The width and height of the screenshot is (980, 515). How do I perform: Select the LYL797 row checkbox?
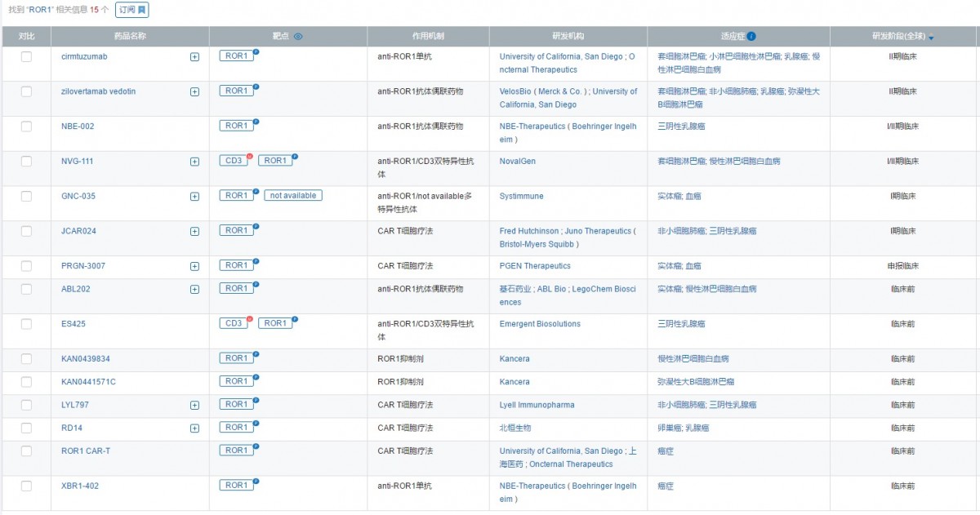pyautogui.click(x=26, y=405)
